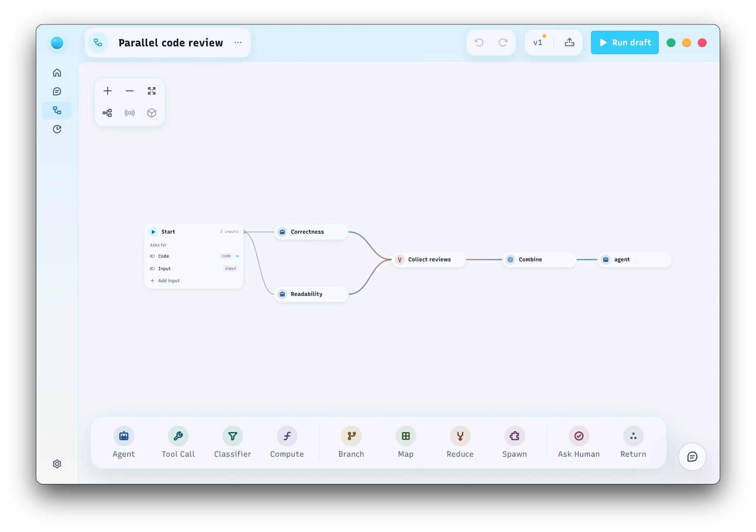This screenshot has height=532, width=756.
Task: Click Add input in Start node
Action: coord(165,281)
